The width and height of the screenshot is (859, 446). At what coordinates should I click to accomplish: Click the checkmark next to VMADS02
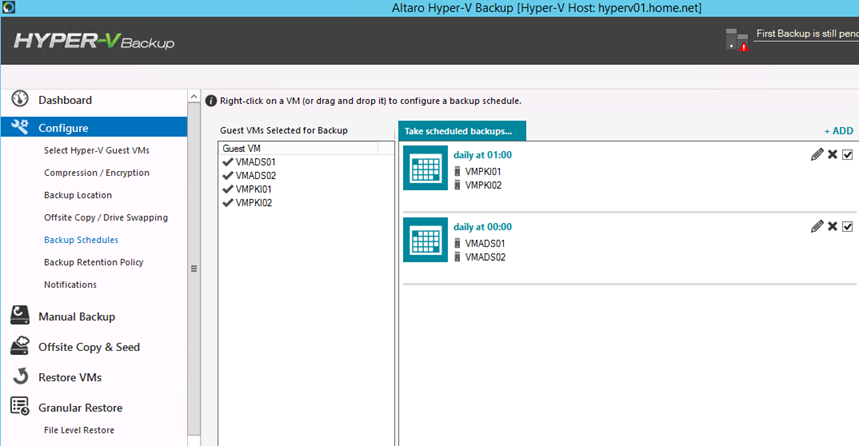pyautogui.click(x=228, y=176)
